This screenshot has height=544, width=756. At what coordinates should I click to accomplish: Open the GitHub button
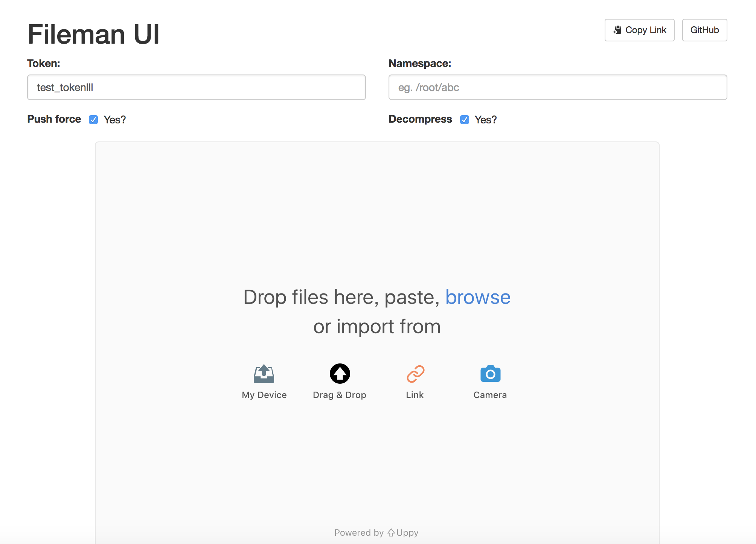(704, 30)
